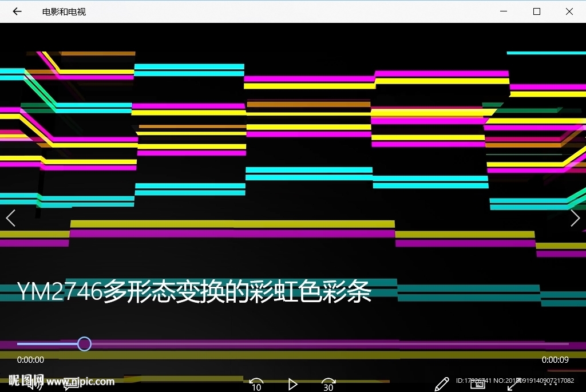Screen dimensions: 586x392
Task: Play the video
Action: (292, 384)
